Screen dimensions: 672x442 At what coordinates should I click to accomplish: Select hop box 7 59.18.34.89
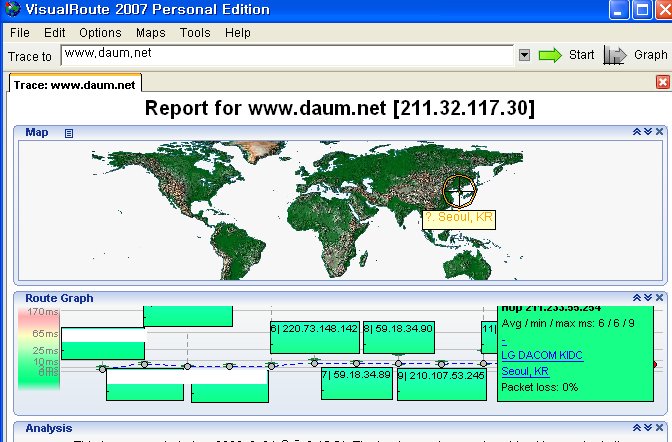point(357,384)
